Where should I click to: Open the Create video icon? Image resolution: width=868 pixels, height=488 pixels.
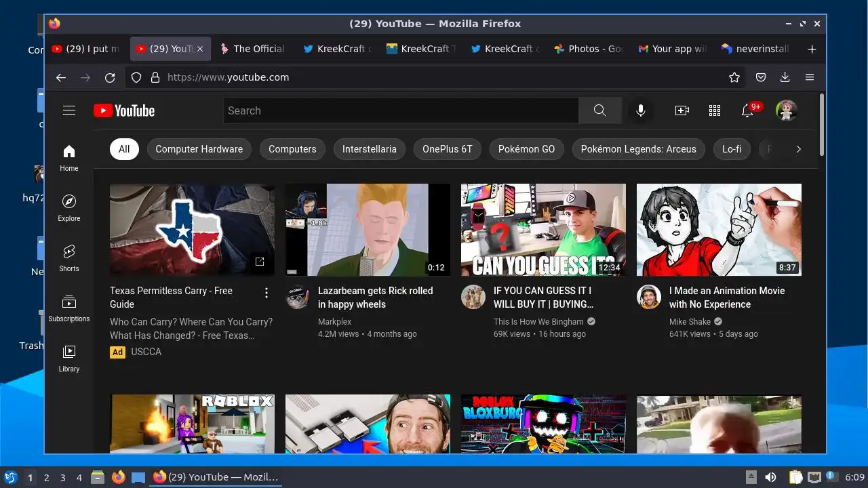tap(682, 110)
